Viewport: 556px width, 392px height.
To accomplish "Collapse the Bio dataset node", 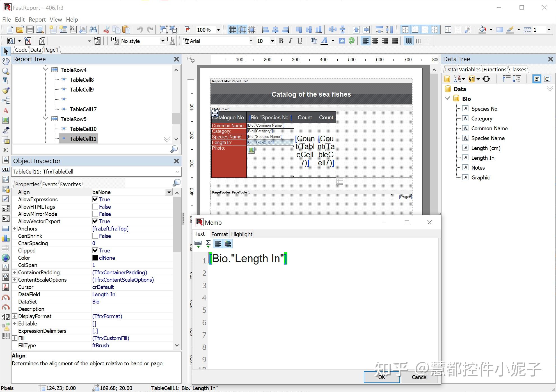I will pos(447,99).
